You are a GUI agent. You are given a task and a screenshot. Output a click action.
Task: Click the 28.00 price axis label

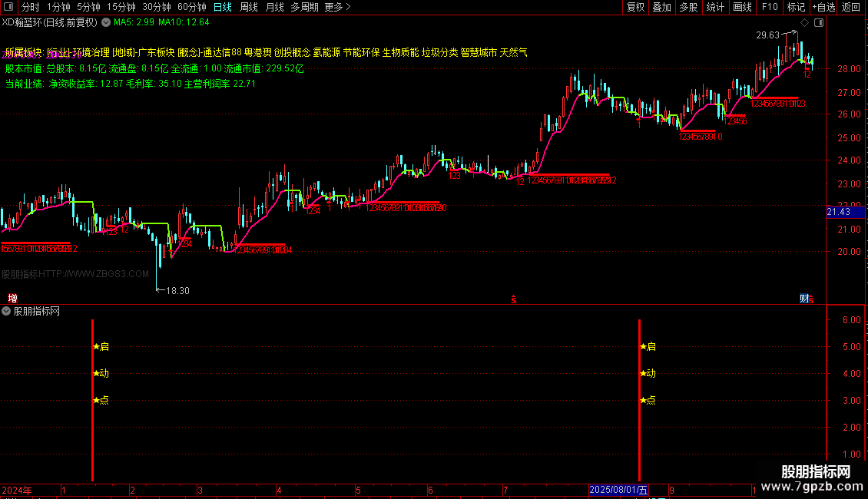click(849, 69)
